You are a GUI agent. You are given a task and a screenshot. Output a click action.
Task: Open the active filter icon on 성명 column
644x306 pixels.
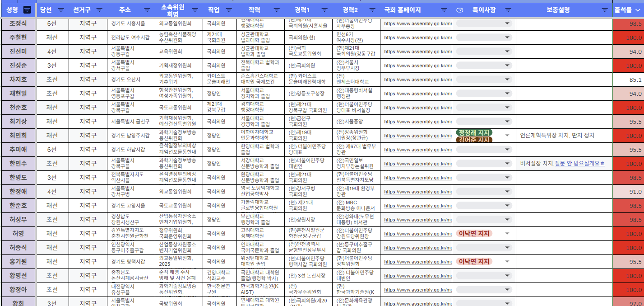[27, 10]
